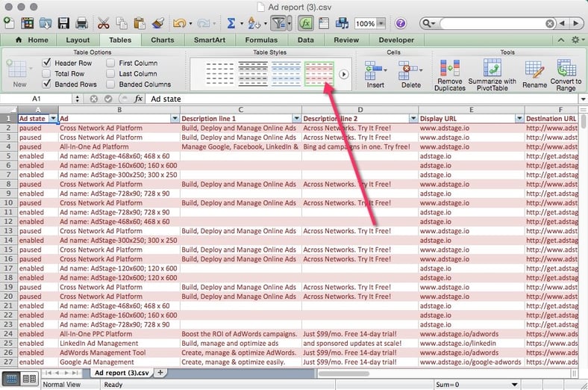Open the zoom 100% dropdown
This screenshot has height=390, width=588.
381,24
